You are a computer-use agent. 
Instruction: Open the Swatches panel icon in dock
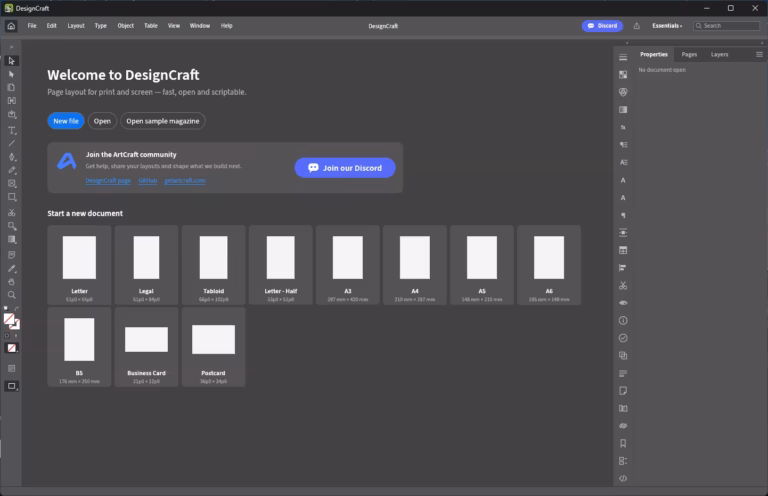(623, 74)
